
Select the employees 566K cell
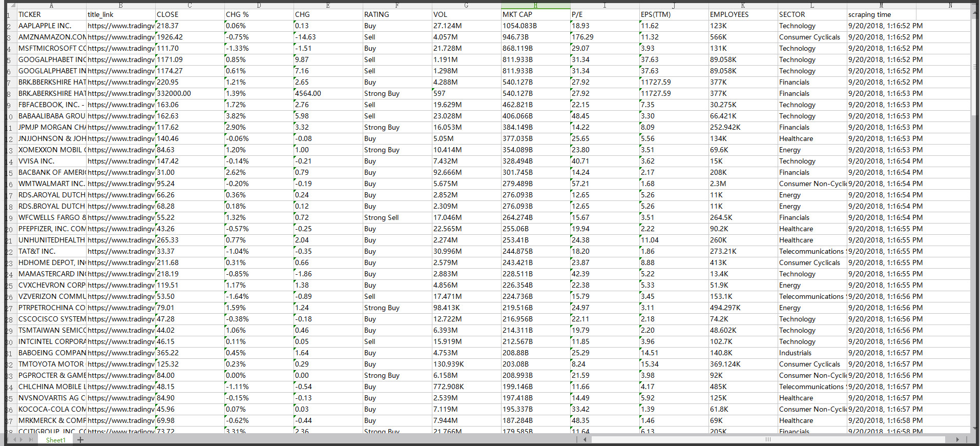tap(743, 37)
